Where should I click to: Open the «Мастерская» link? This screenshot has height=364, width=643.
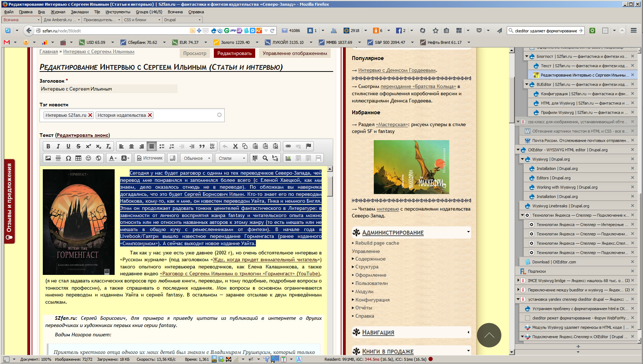pyautogui.click(x=392, y=125)
